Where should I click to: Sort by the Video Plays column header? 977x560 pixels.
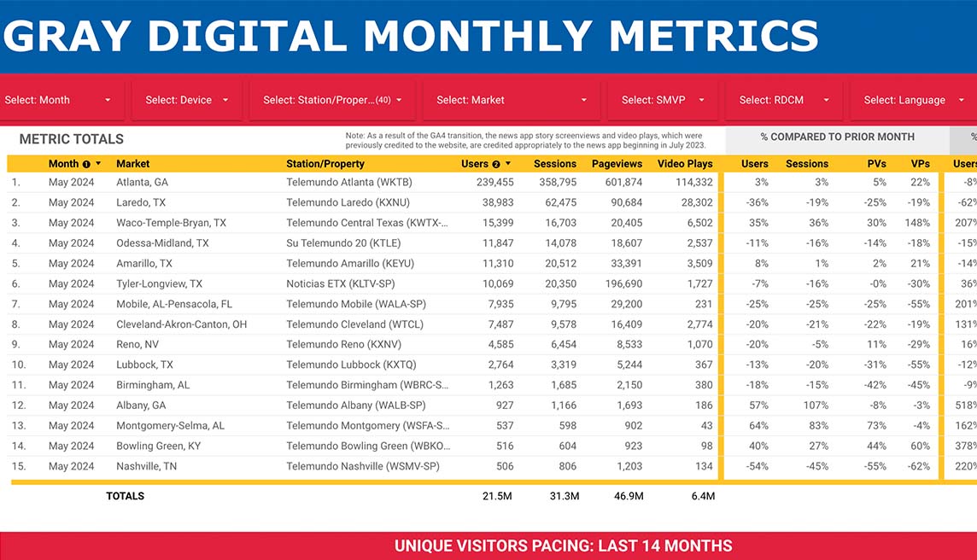(x=685, y=164)
